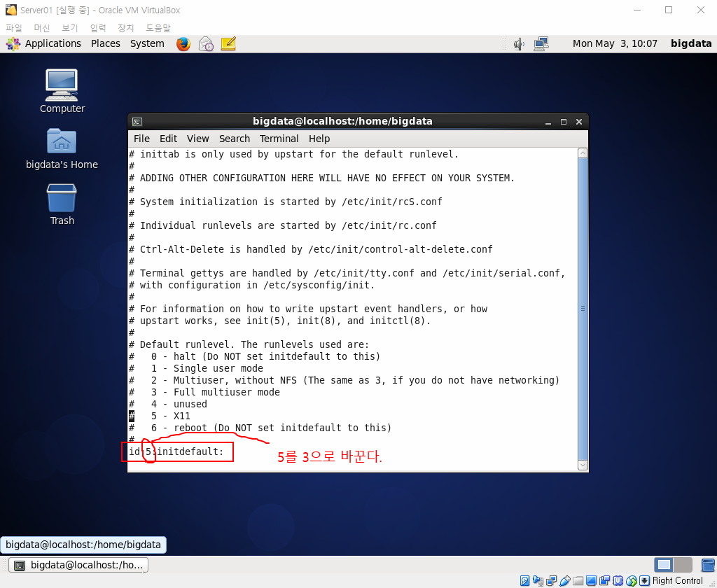
Task: Open the terminal View menu
Action: (197, 139)
